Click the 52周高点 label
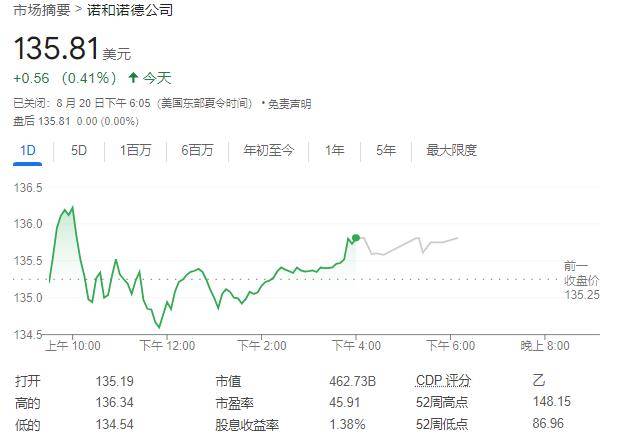The image size is (622, 439). [442, 402]
